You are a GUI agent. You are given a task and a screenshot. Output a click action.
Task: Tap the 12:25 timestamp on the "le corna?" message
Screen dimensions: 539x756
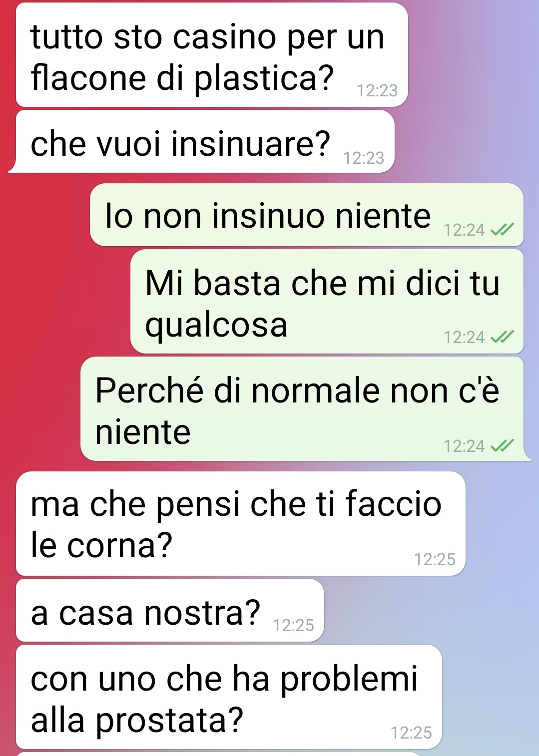(435, 559)
